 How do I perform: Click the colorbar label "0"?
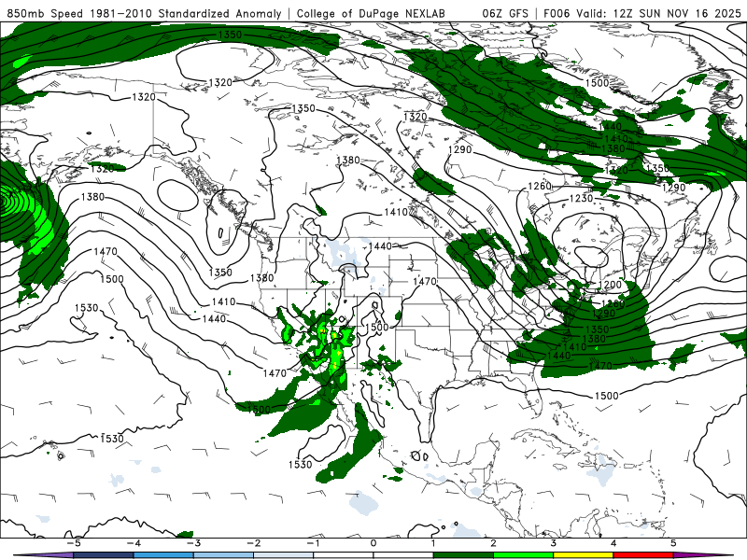pyautogui.click(x=373, y=543)
